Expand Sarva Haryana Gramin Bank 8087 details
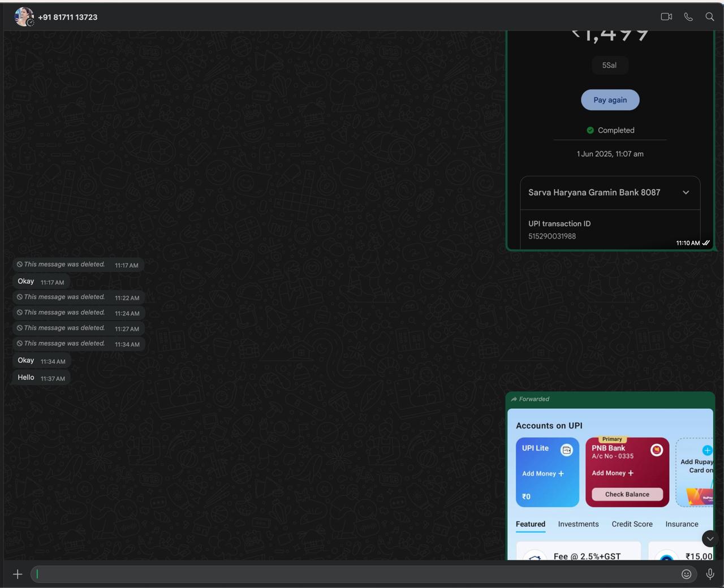The width and height of the screenshot is (724, 588). tap(686, 193)
